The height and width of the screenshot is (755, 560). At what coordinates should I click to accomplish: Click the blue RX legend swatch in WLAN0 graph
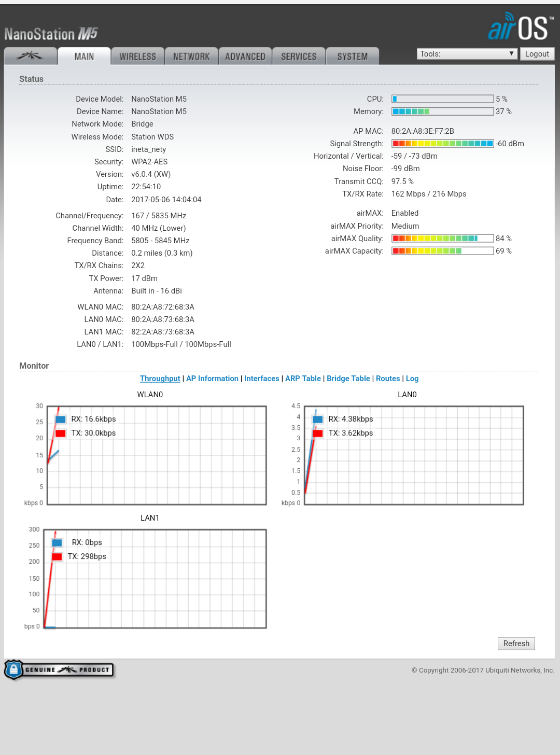(61, 419)
